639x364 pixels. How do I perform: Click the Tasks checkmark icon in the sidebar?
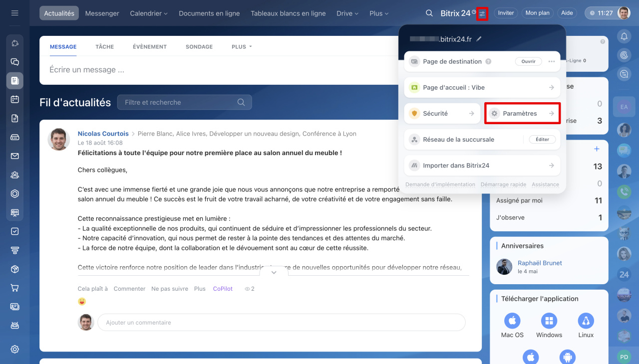click(14, 230)
